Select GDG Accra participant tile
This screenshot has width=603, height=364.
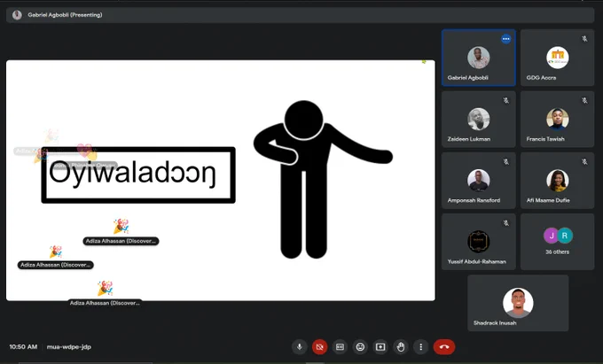(557, 58)
